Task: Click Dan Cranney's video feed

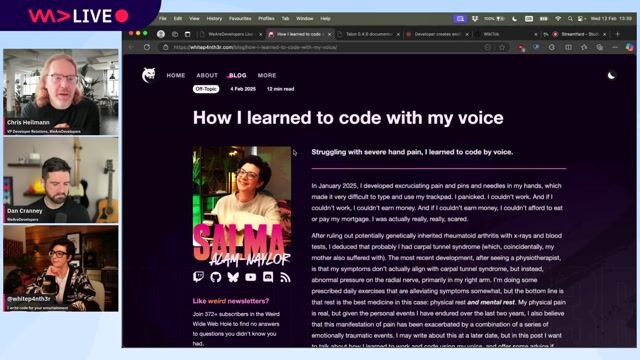Action: 61,180
